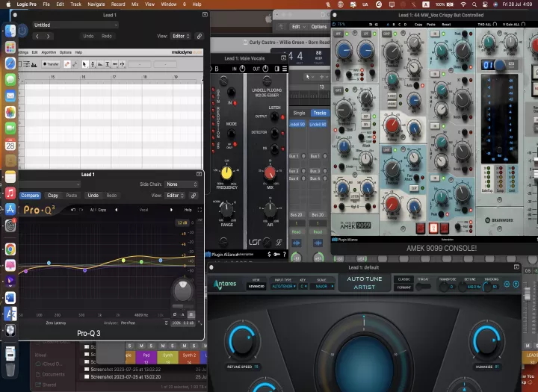Viewport: 538px width, 392px height.
Task: Open the Track menu in the menu bar
Action: (x=75, y=4)
